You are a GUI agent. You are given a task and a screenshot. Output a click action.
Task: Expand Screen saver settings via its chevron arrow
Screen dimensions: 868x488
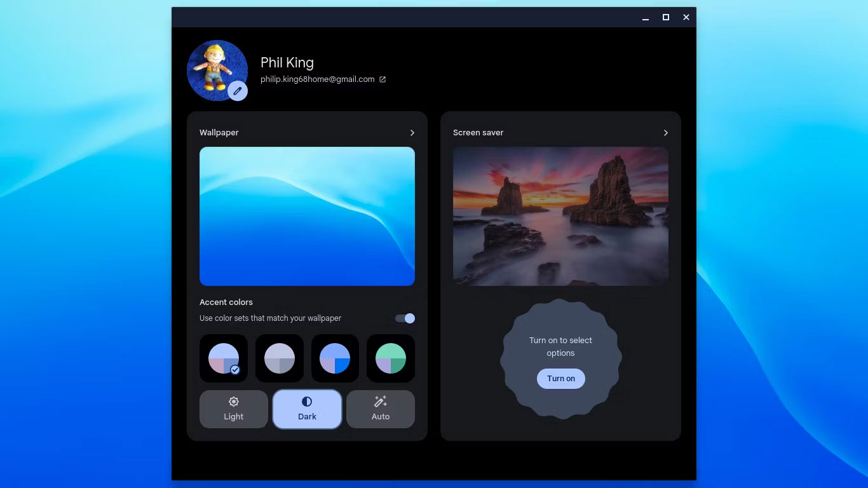pyautogui.click(x=666, y=132)
